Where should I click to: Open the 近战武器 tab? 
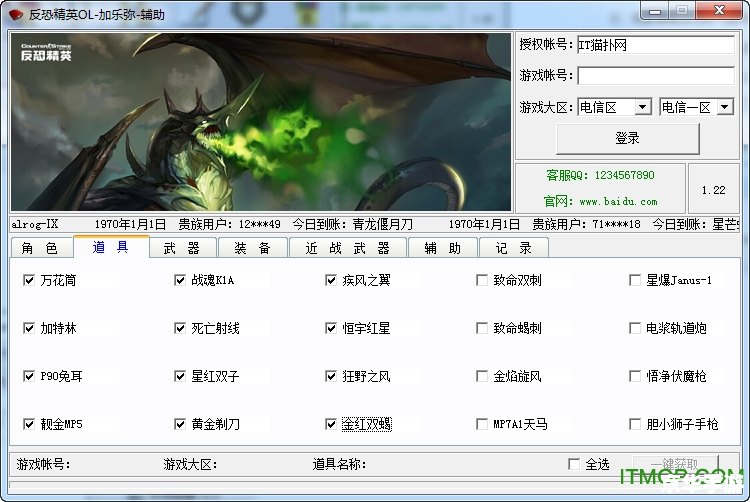pyautogui.click(x=348, y=248)
